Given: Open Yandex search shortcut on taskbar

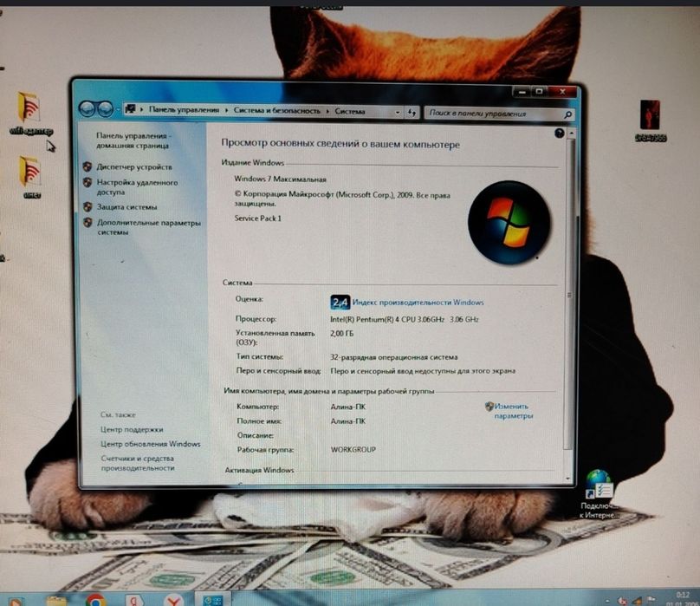Looking at the screenshot, I should tap(134, 601).
